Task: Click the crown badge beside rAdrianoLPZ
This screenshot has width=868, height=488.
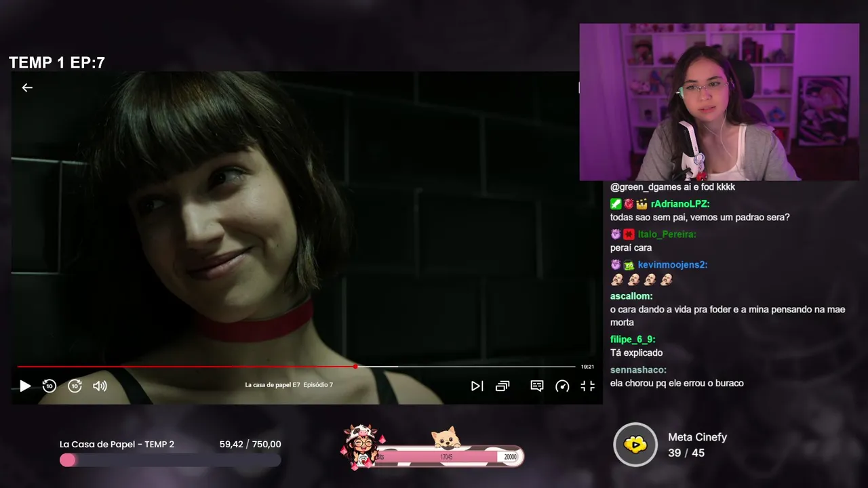Action: 642,203
